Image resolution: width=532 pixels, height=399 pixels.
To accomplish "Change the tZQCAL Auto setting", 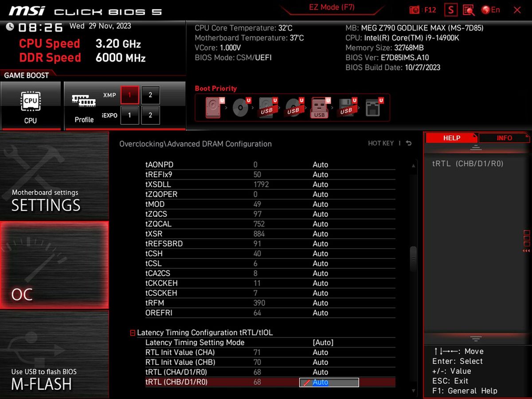I will click(320, 224).
